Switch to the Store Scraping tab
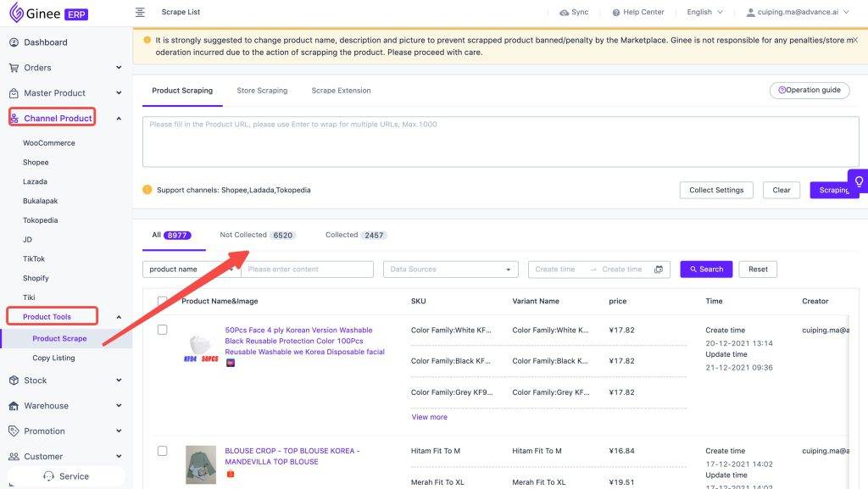 [262, 91]
